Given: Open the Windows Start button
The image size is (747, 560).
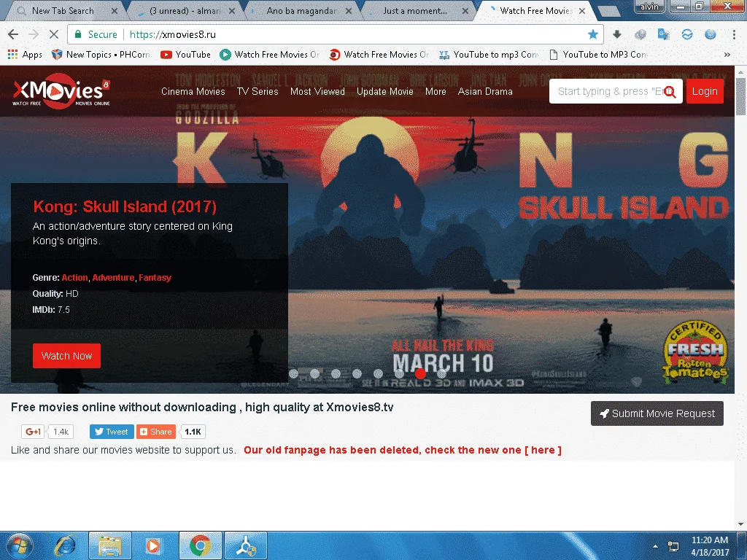Looking at the screenshot, I should pos(19,545).
